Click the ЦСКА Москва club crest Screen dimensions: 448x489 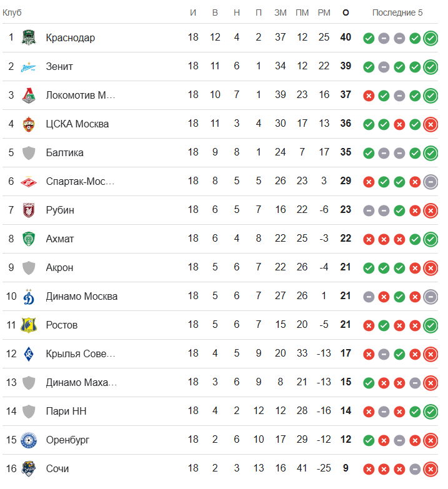pos(29,124)
